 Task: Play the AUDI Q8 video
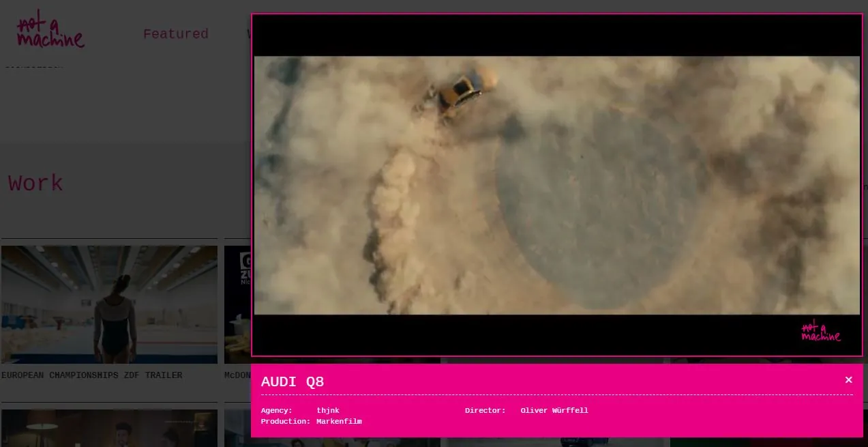557,185
